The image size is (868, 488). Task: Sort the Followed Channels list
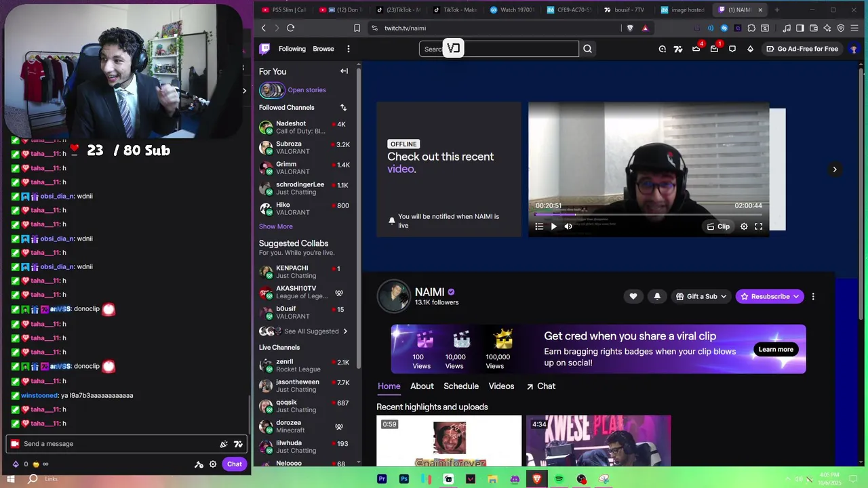pos(343,108)
